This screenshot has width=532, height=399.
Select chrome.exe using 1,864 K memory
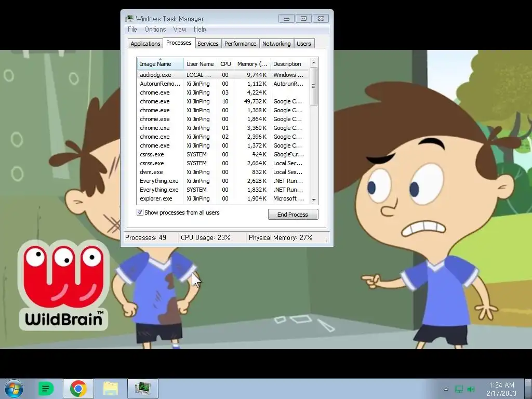click(x=223, y=119)
